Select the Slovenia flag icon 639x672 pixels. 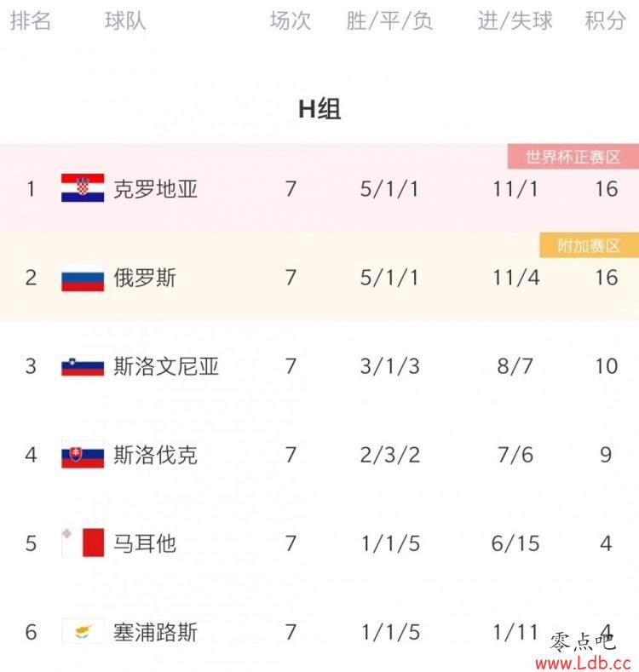tap(83, 365)
